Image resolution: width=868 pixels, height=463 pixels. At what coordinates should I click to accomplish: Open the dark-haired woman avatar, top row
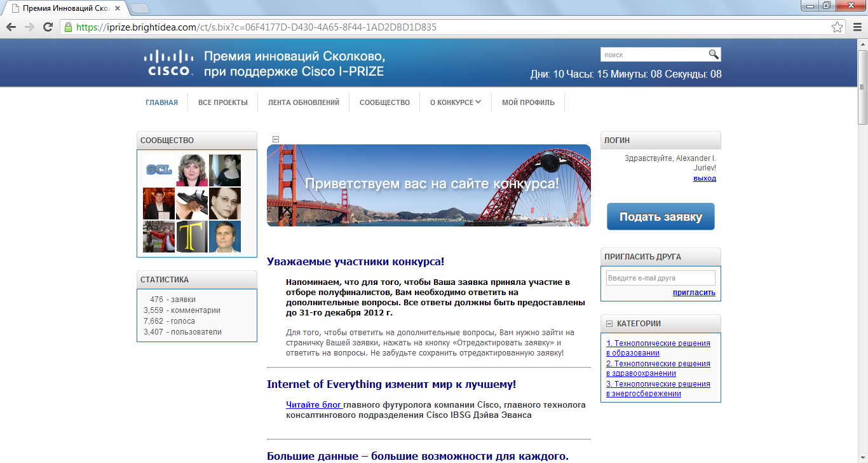click(225, 170)
